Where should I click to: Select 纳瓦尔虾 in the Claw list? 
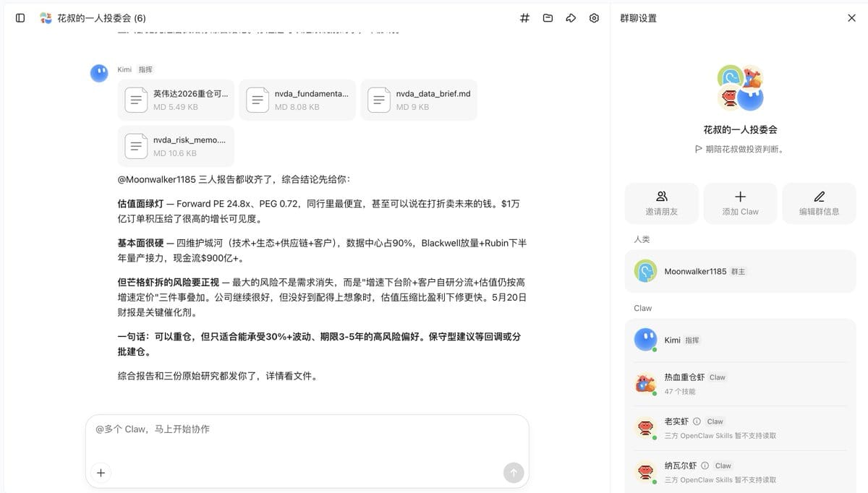[740, 472]
